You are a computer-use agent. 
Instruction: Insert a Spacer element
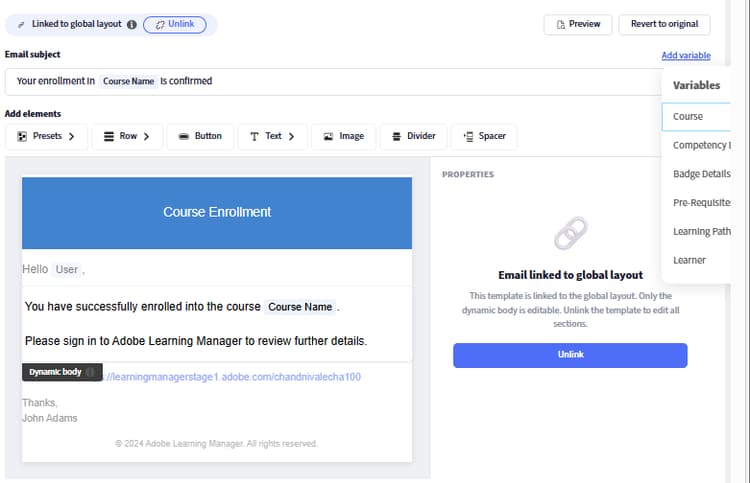484,136
